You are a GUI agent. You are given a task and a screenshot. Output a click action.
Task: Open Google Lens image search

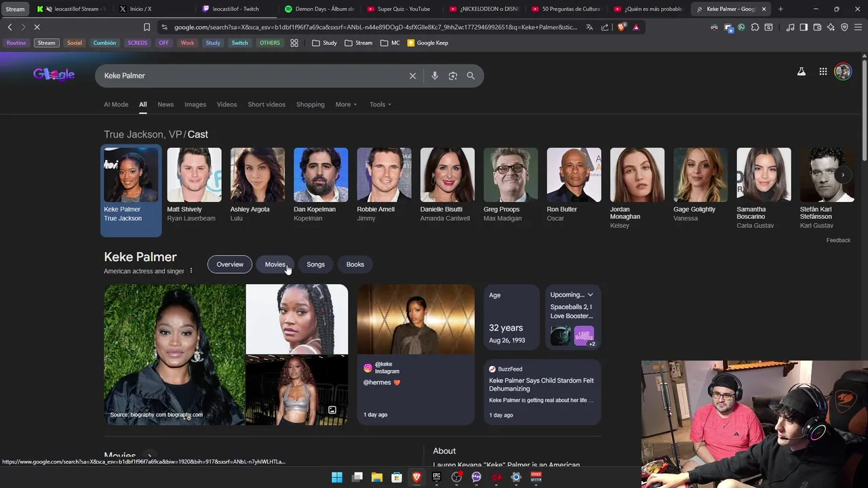coord(453,76)
